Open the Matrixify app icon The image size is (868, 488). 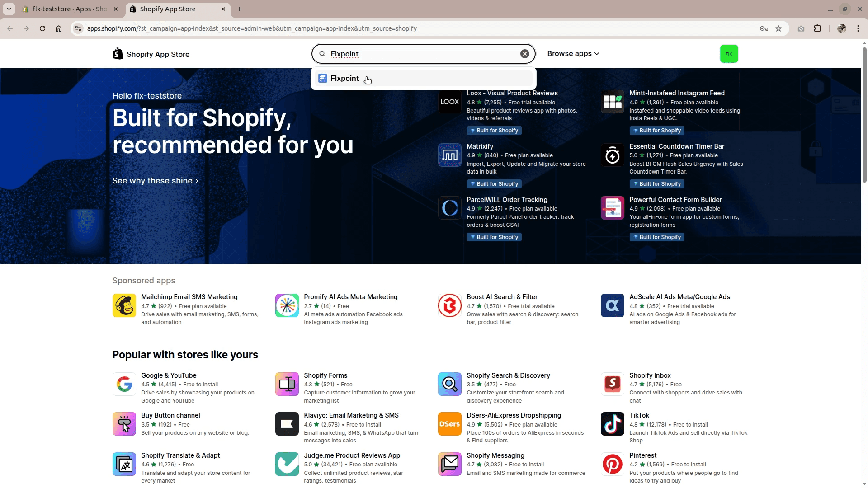(x=449, y=155)
